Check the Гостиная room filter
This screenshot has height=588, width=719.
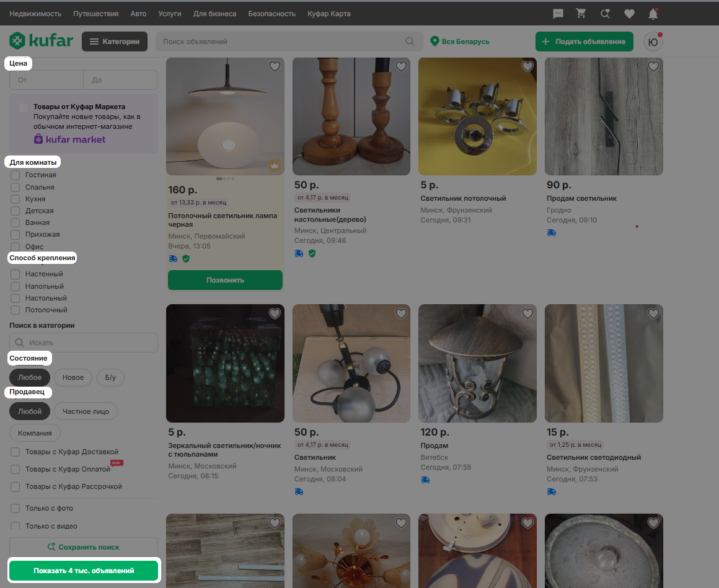pyautogui.click(x=15, y=175)
